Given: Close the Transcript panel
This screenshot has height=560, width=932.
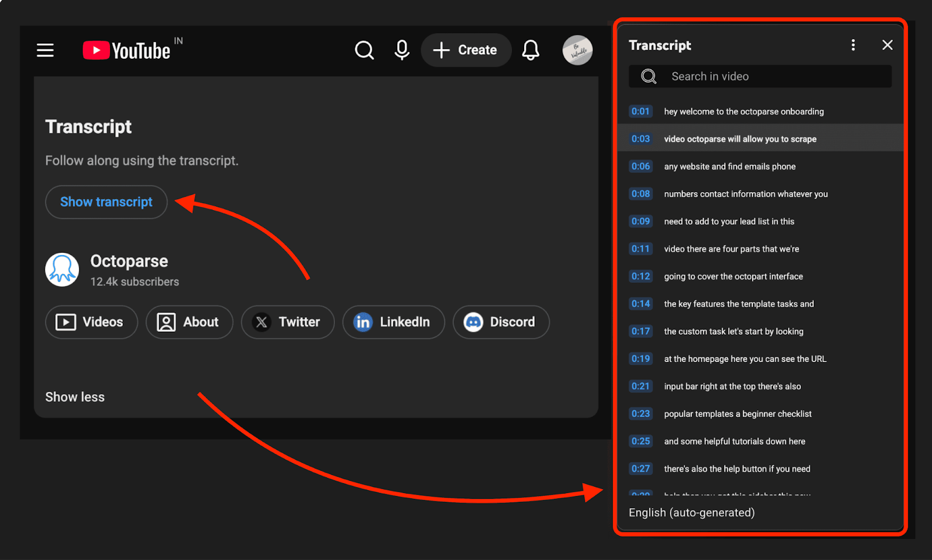Looking at the screenshot, I should [x=887, y=44].
